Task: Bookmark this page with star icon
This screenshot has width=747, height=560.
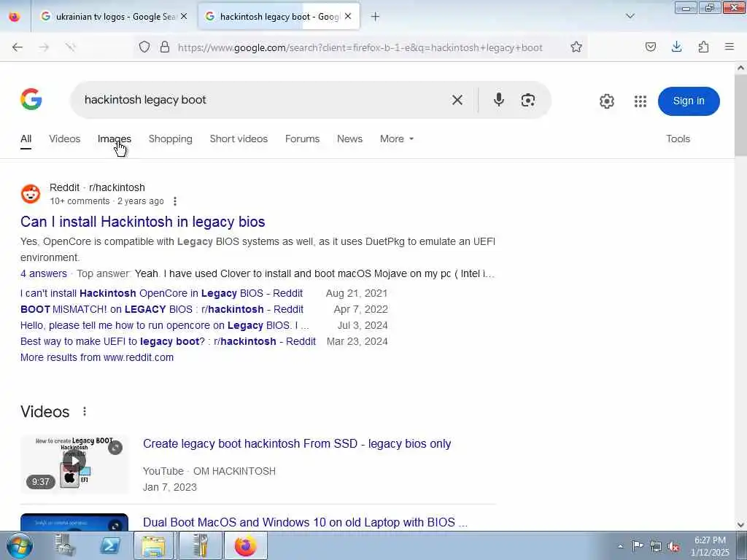Action: click(576, 47)
